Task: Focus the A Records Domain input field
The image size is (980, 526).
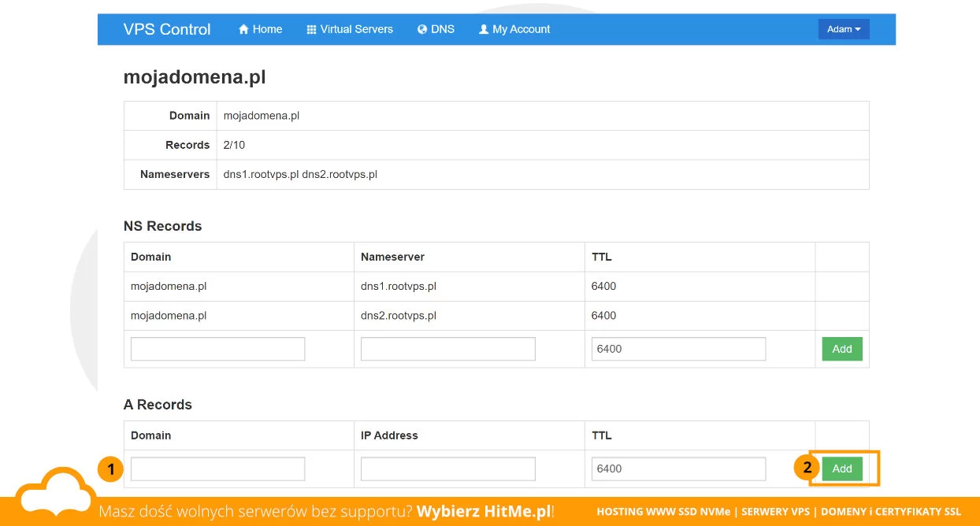Action: click(x=217, y=469)
